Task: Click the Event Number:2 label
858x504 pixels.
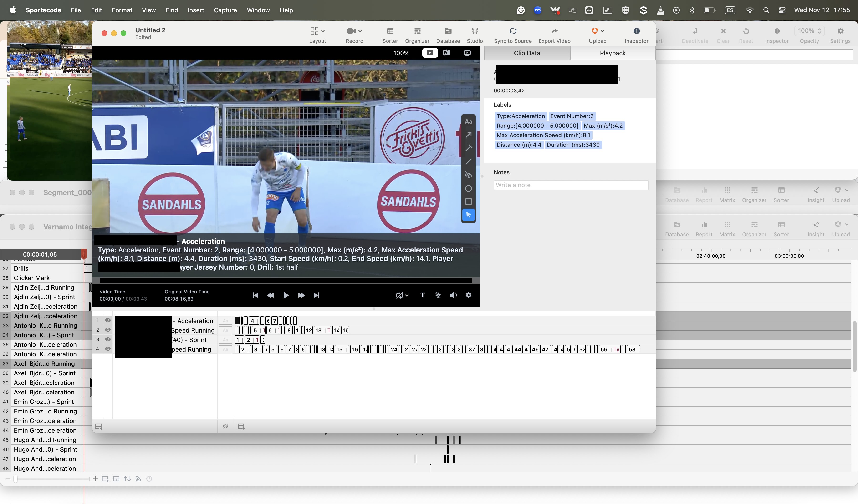Action: (x=572, y=116)
